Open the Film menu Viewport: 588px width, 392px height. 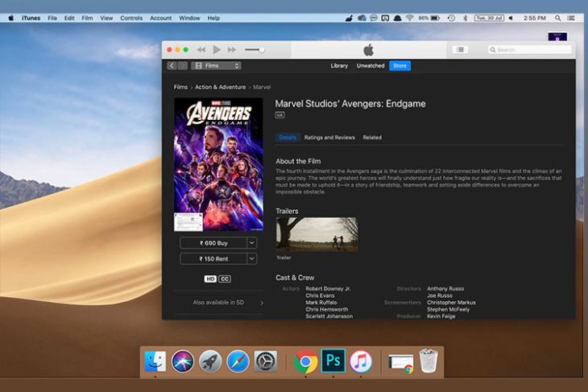(x=87, y=18)
